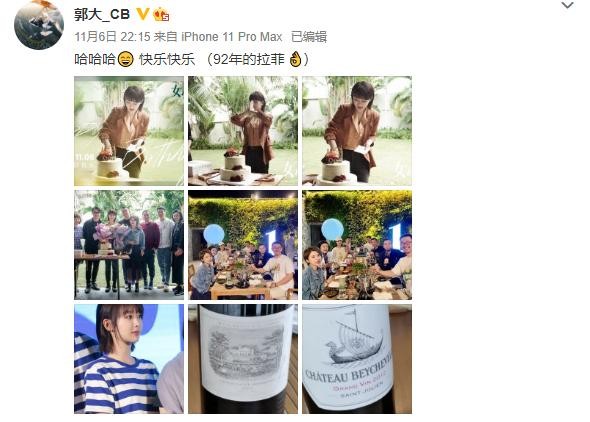Click the 已编辑 edited label
The width and height of the screenshot is (590, 422).
[x=309, y=37]
